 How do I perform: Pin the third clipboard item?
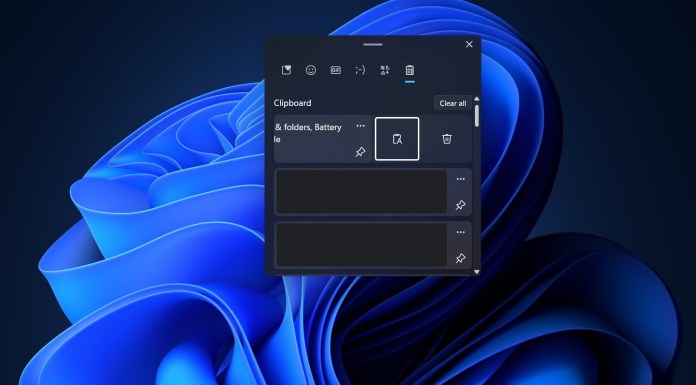coord(460,258)
